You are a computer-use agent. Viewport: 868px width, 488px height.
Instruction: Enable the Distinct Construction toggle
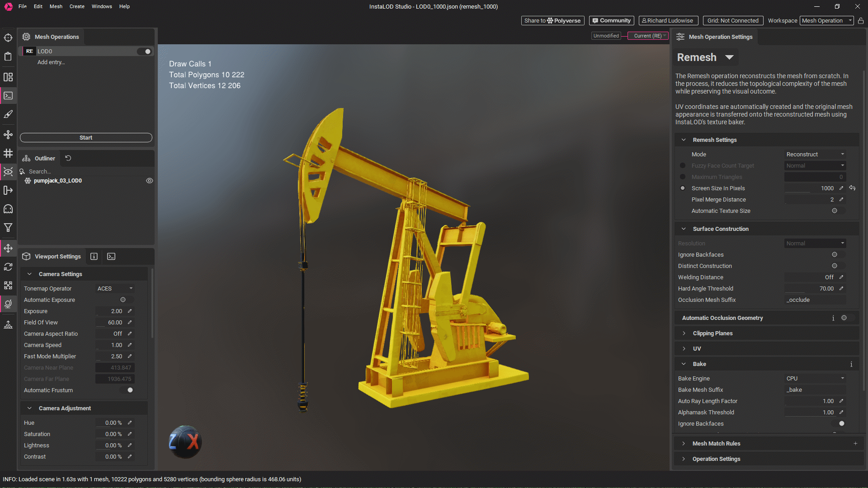(837, 266)
